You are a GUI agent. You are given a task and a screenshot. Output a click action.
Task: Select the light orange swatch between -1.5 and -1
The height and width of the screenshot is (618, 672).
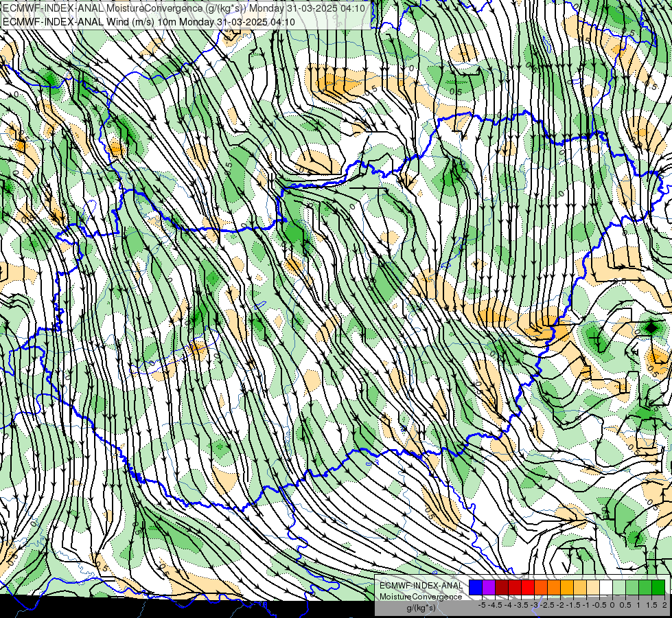coord(580,588)
